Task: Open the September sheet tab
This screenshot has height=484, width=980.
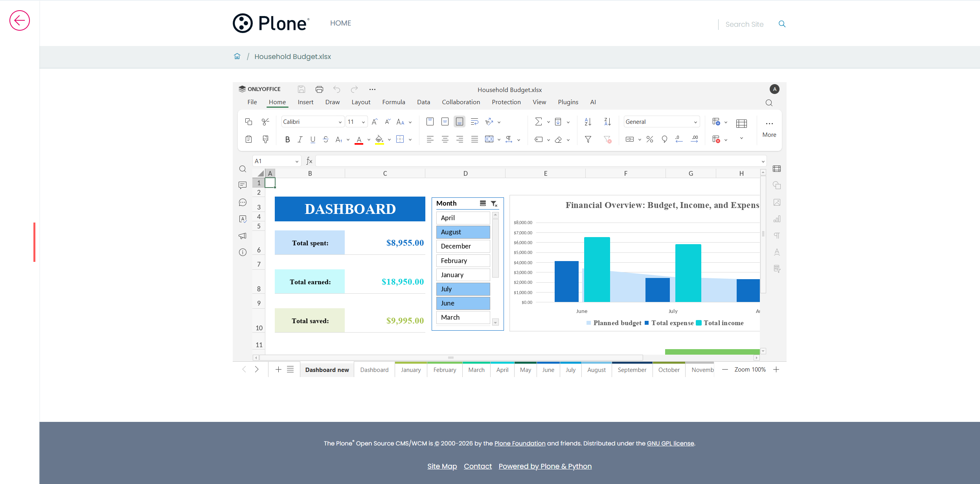Action: pyautogui.click(x=632, y=370)
